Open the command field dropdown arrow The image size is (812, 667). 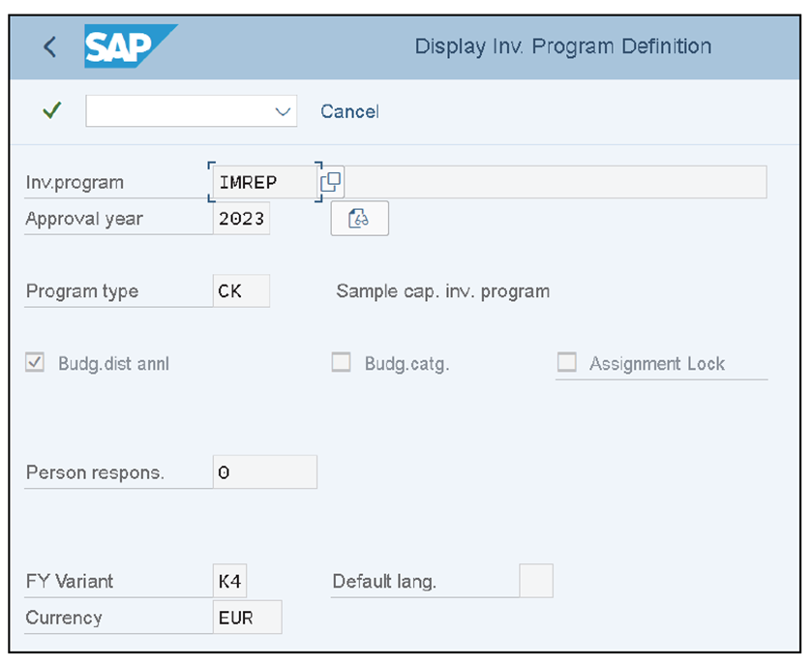click(x=283, y=110)
